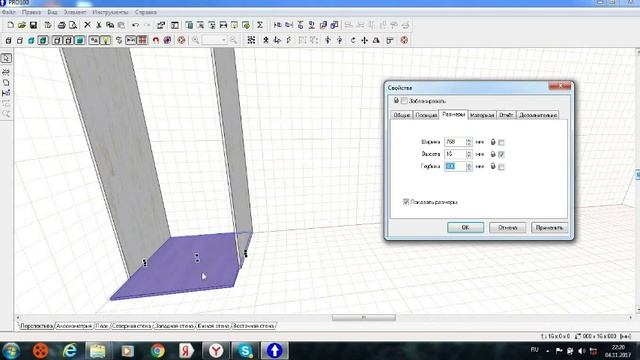Click the Sigma report icon
640x360 pixels.
[260, 25]
